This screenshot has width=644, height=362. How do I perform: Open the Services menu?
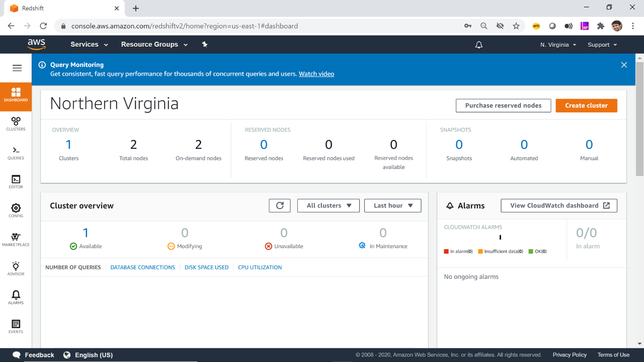point(89,44)
